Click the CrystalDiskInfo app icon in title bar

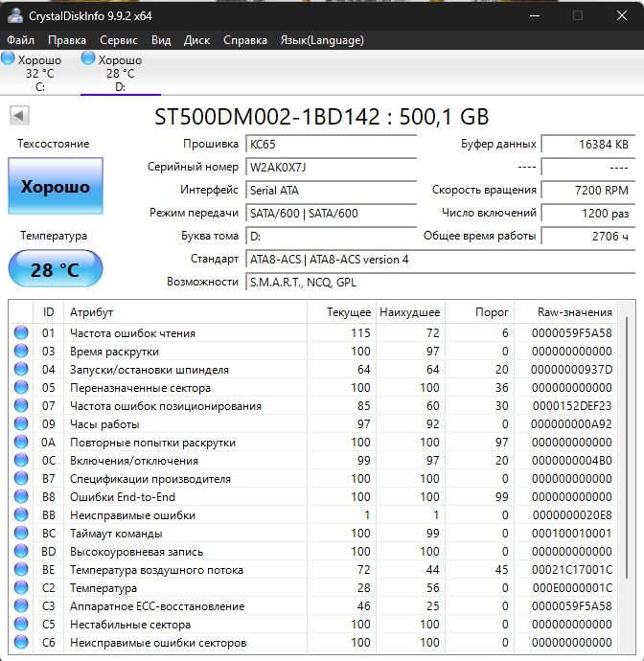coord(14,15)
